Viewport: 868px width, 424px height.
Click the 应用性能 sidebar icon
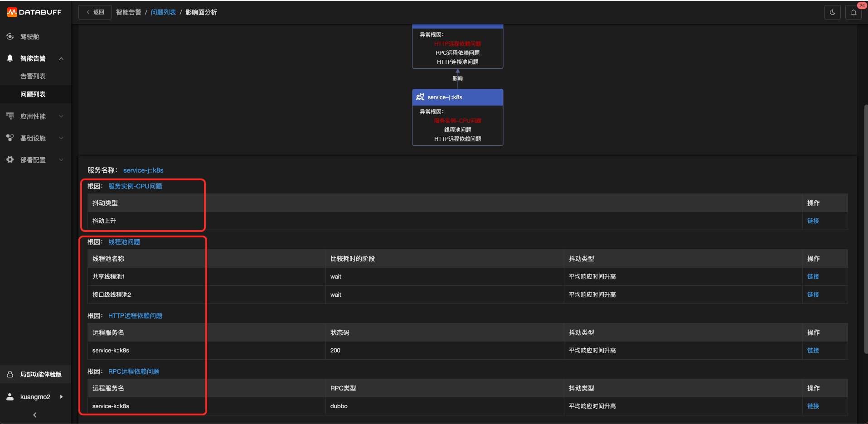coord(10,116)
